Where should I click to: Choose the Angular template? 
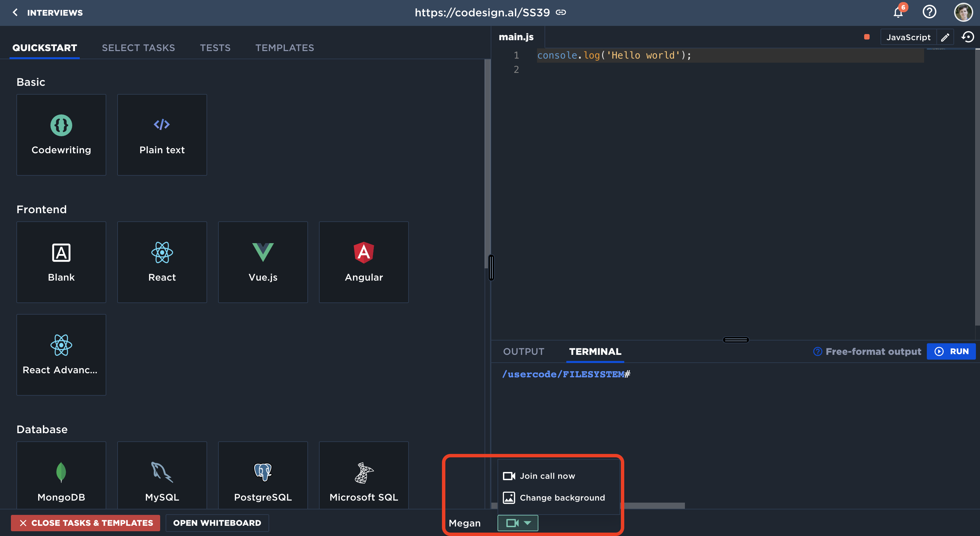click(364, 262)
